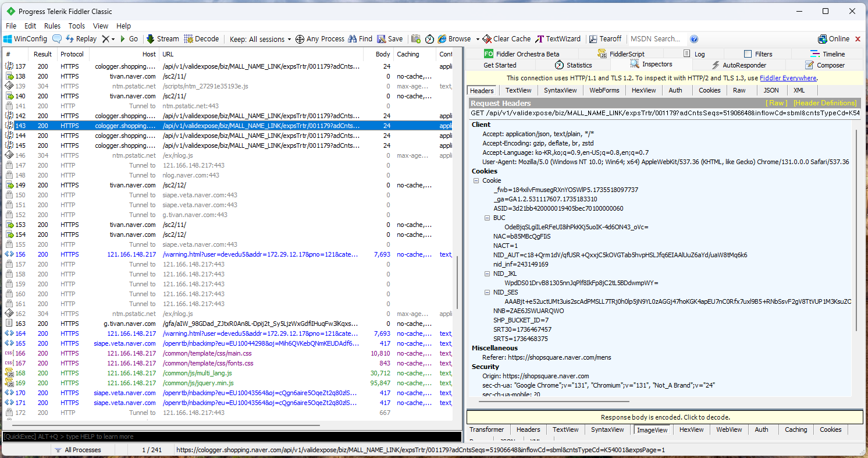The image size is (868, 458).
Task: Open WinConfig from the toolbar
Action: [25, 39]
